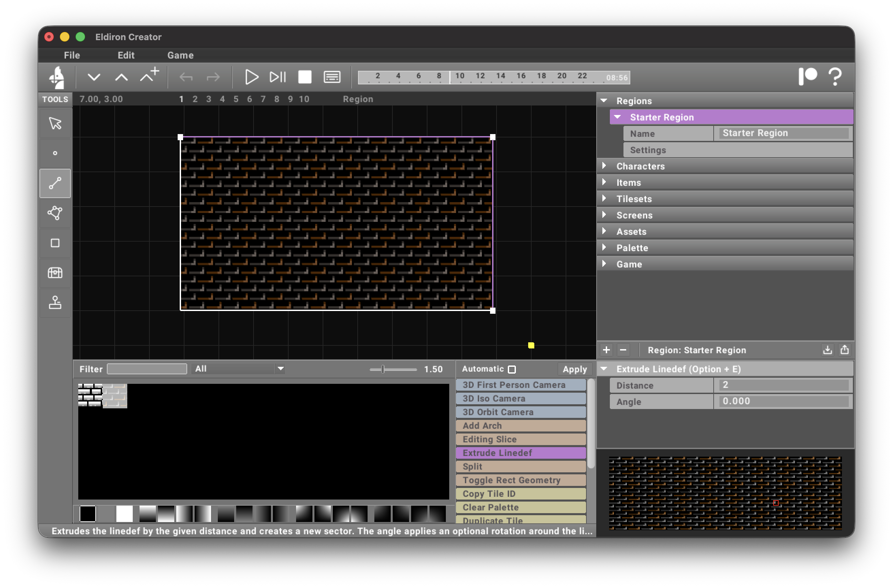Image resolution: width=893 pixels, height=588 pixels.
Task: Select the linedef drawing tool
Action: pos(55,183)
